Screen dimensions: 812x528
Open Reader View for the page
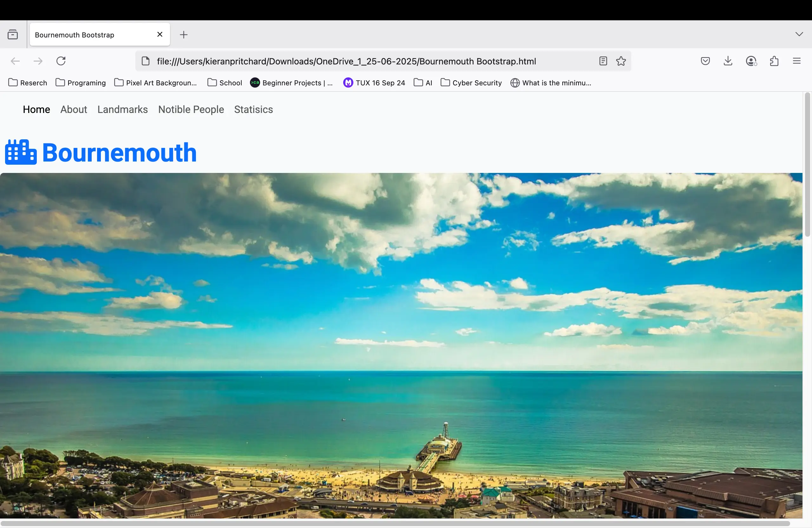(603, 61)
